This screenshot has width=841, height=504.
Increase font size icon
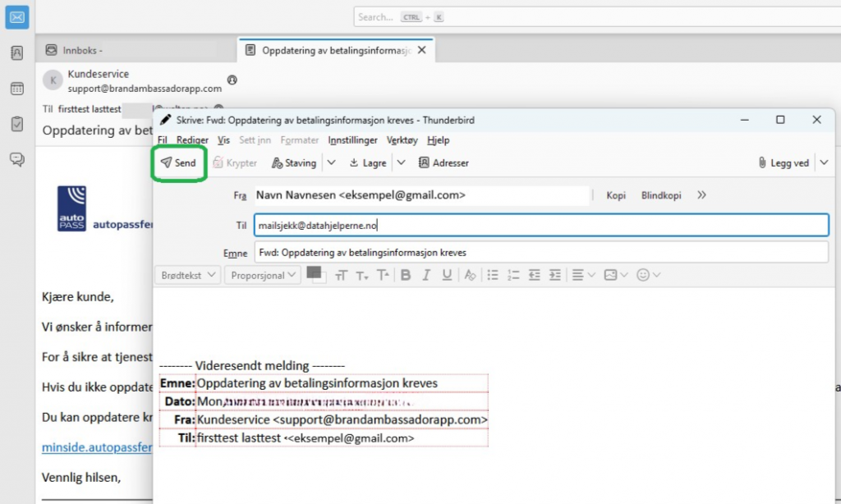(x=383, y=276)
